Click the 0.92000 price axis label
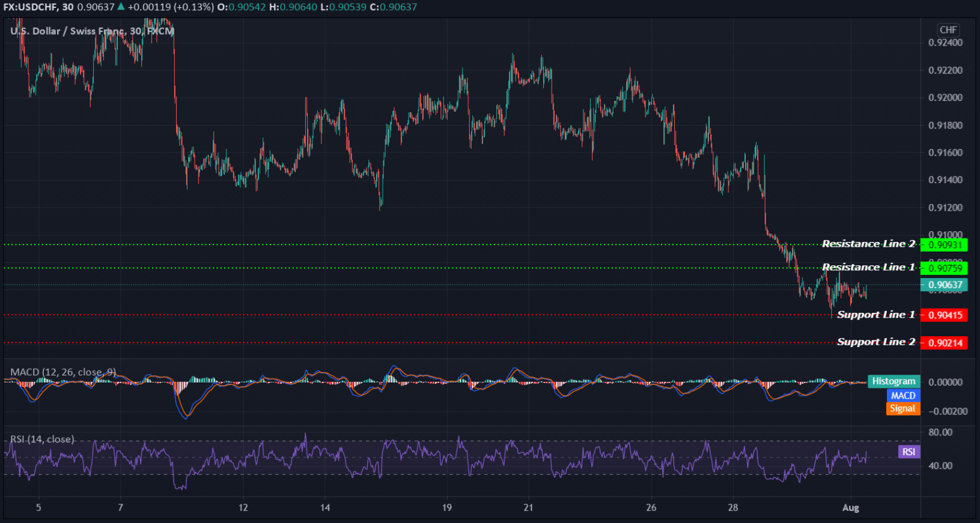 click(x=945, y=98)
